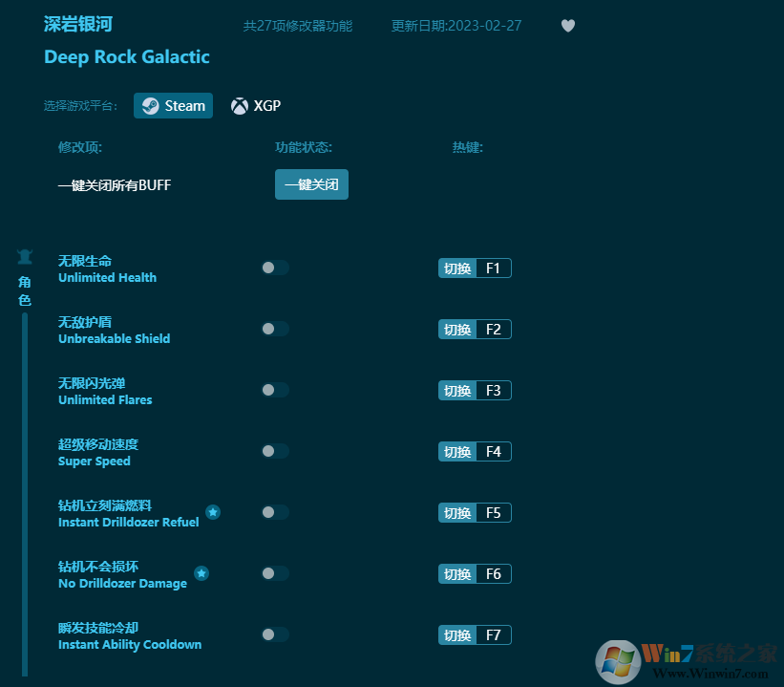This screenshot has width=784, height=687.
Task: Click the heart favorite icon
Action: click(x=567, y=26)
